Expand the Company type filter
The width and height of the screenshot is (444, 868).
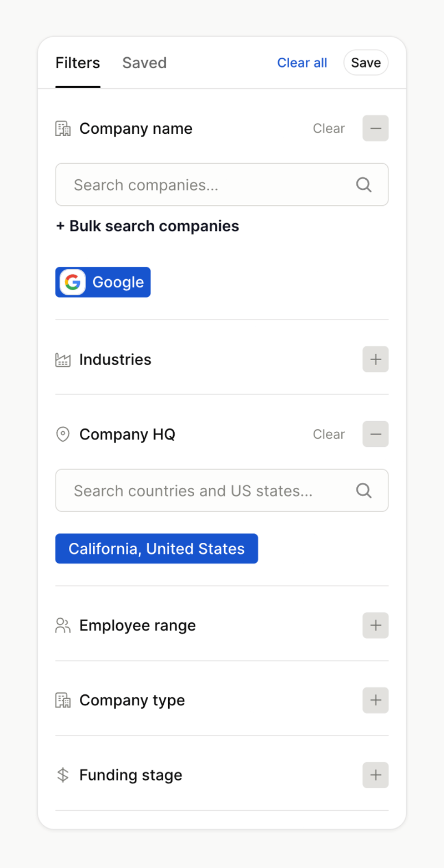tap(375, 700)
